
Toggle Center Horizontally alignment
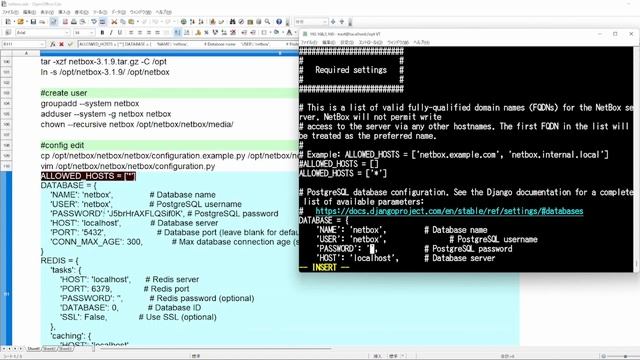(x=140, y=33)
